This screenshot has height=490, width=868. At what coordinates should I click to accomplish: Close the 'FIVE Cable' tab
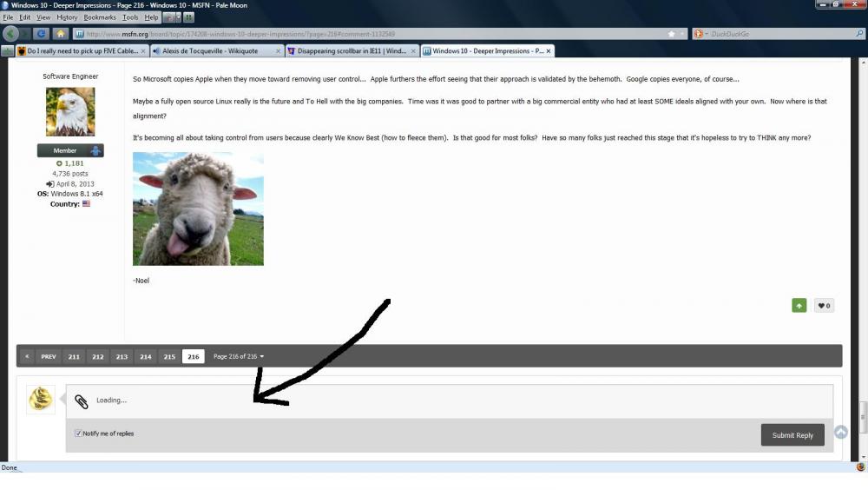143,51
